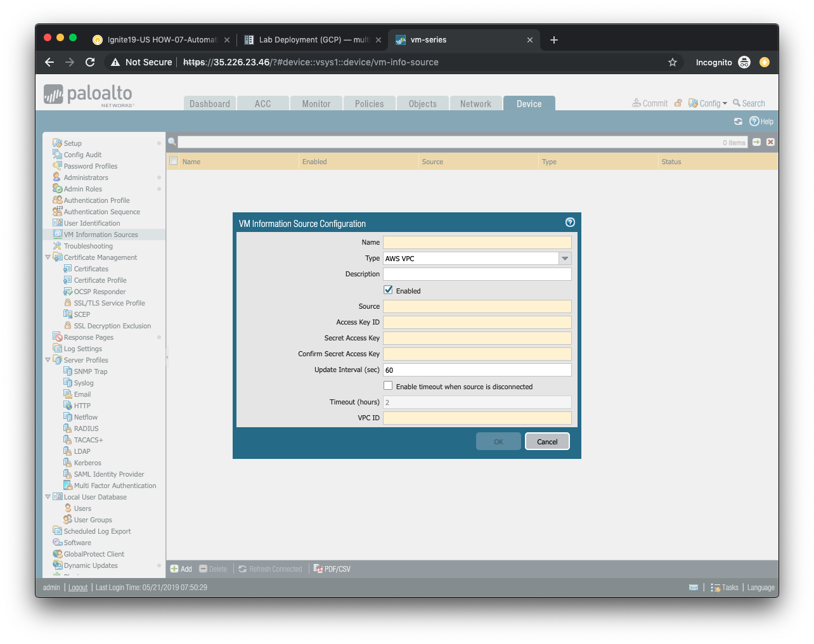The image size is (814, 644).
Task: Switch to the Objects tab
Action: click(x=423, y=103)
